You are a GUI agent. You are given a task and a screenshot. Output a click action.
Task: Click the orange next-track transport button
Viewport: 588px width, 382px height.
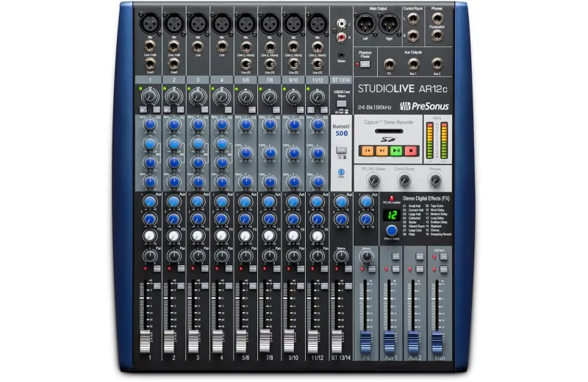381,151
